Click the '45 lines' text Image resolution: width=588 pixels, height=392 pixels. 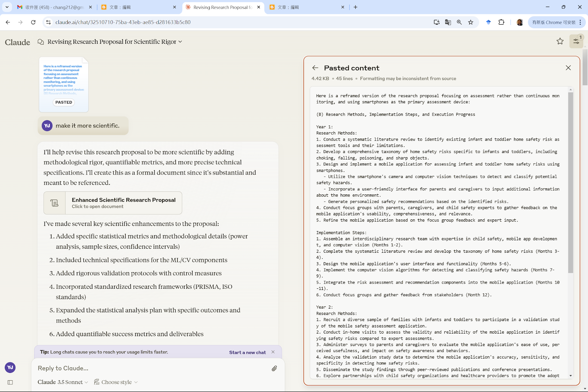coord(344,79)
